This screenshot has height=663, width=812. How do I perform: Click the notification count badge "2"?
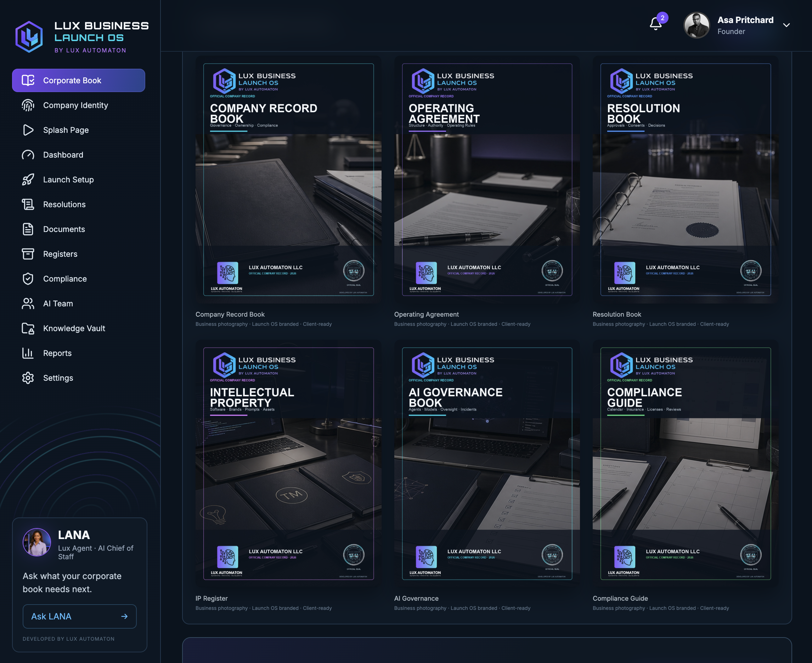point(662,18)
